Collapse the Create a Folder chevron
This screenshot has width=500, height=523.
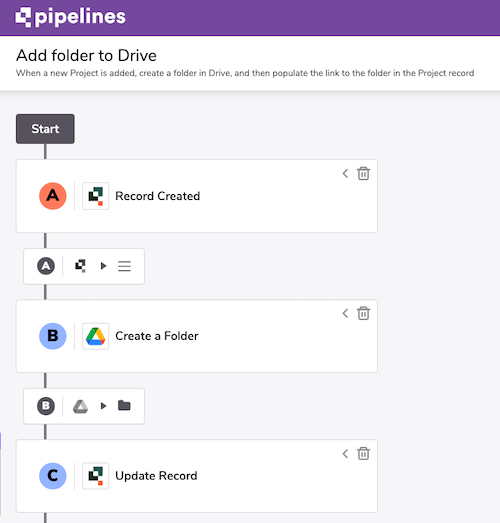pyautogui.click(x=345, y=314)
